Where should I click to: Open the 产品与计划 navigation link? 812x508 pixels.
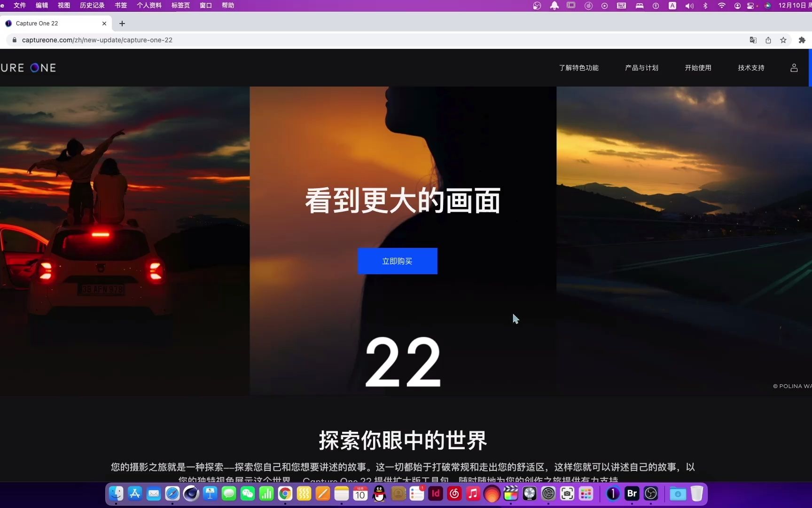642,67
